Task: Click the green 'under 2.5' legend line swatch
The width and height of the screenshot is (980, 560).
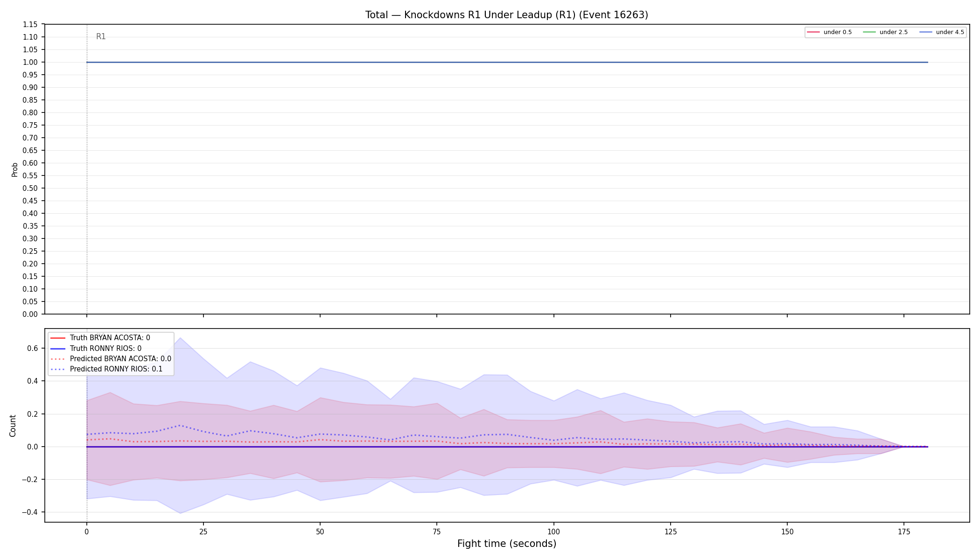Action: [x=869, y=32]
